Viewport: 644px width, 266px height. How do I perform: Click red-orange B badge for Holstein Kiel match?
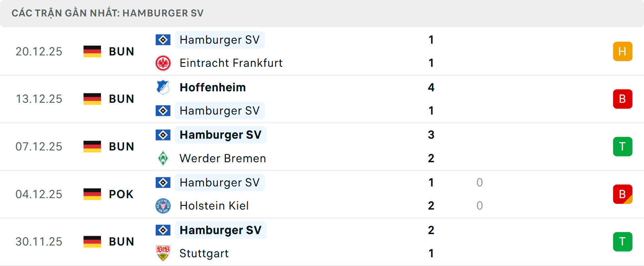click(x=623, y=194)
